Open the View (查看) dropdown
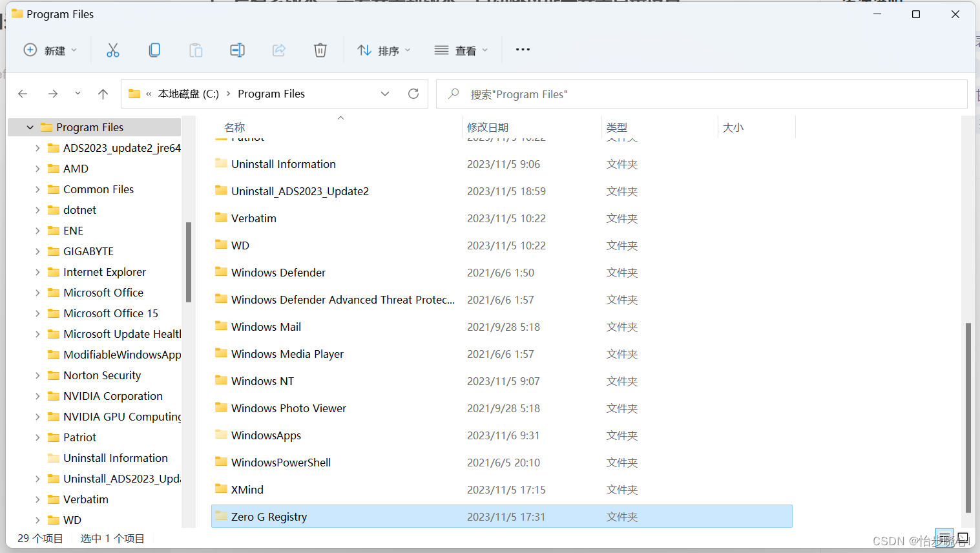This screenshot has height=553, width=980. click(461, 50)
